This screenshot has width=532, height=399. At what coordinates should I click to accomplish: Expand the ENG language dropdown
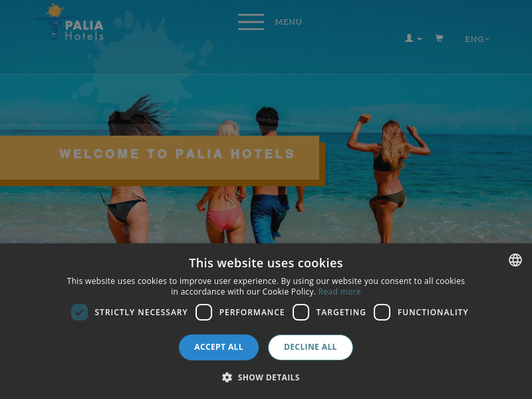[x=477, y=39]
